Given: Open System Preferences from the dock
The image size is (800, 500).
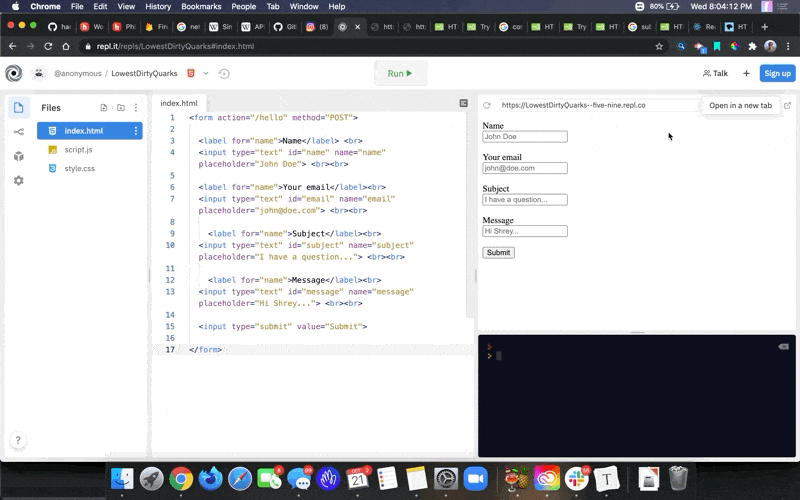Looking at the screenshot, I should tap(446, 479).
